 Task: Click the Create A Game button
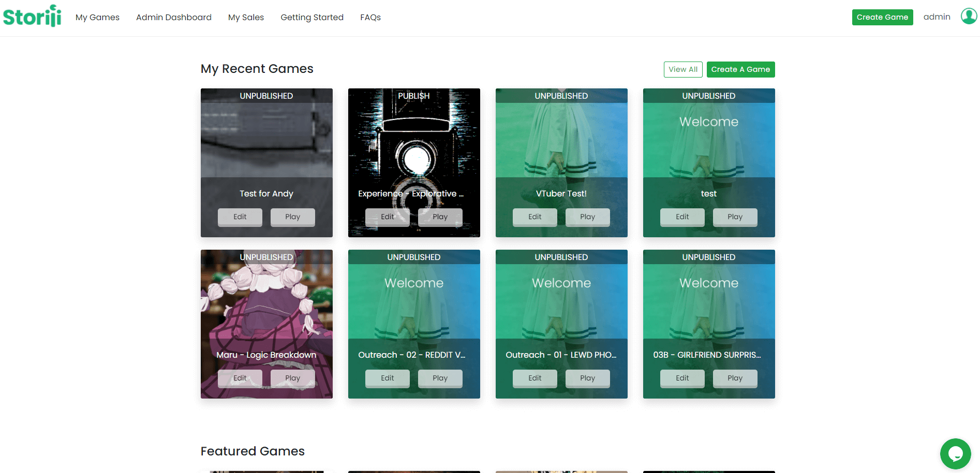pyautogui.click(x=740, y=69)
